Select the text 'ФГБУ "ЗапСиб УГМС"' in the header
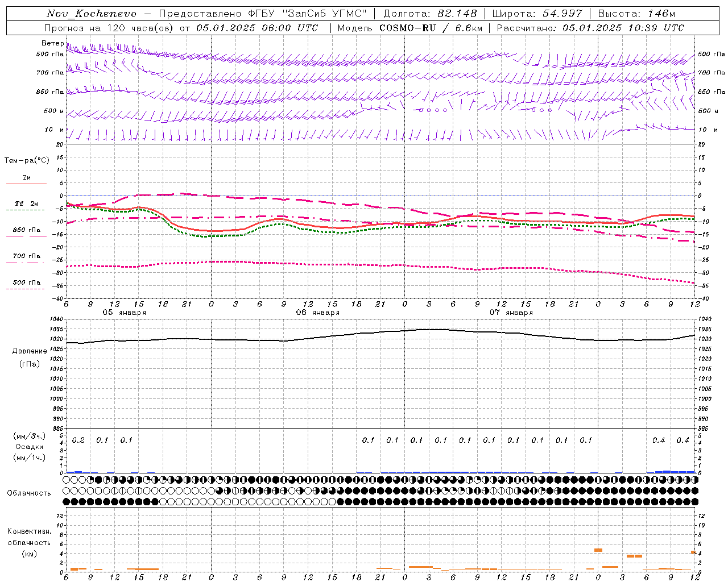 307,14
